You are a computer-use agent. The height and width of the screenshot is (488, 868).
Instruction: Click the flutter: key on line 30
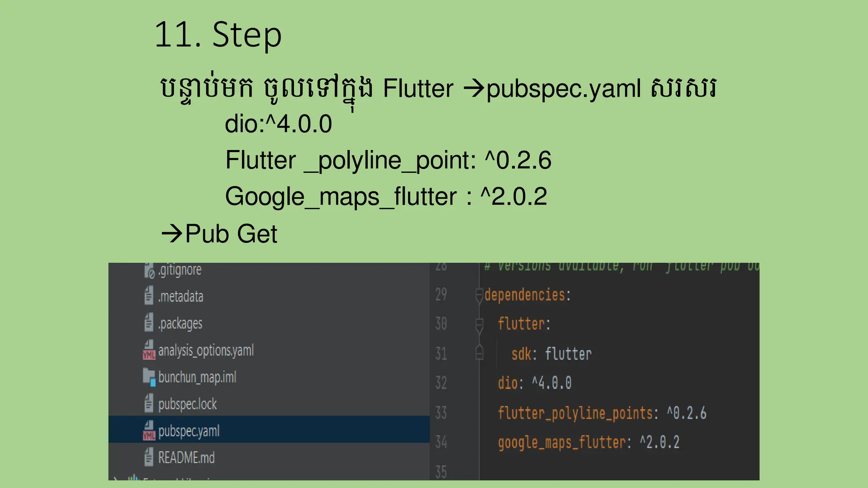[x=524, y=324]
